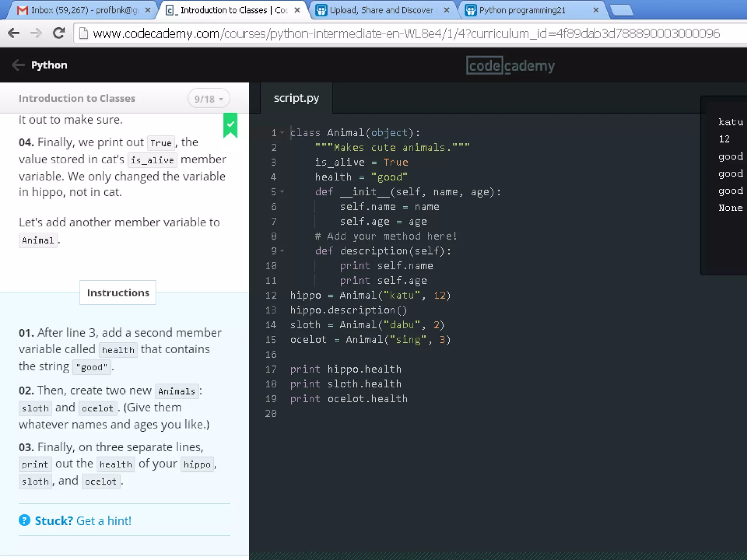Click the Python programming21 tab favicon
The width and height of the screenshot is (747, 560).
pyautogui.click(x=471, y=10)
